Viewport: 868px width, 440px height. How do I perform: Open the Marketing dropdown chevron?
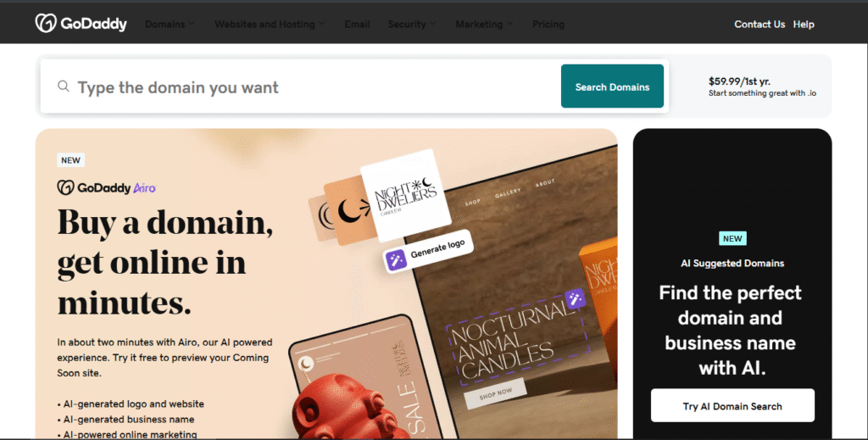[509, 24]
